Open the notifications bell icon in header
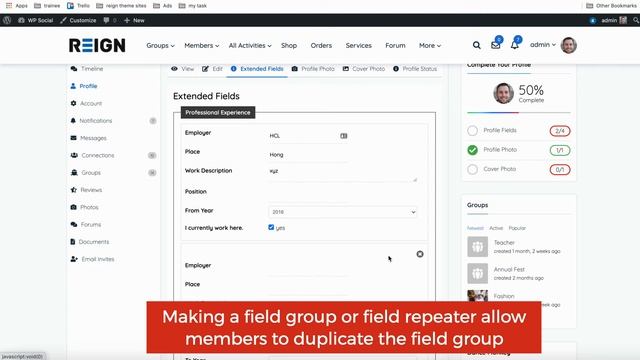 coord(515,45)
